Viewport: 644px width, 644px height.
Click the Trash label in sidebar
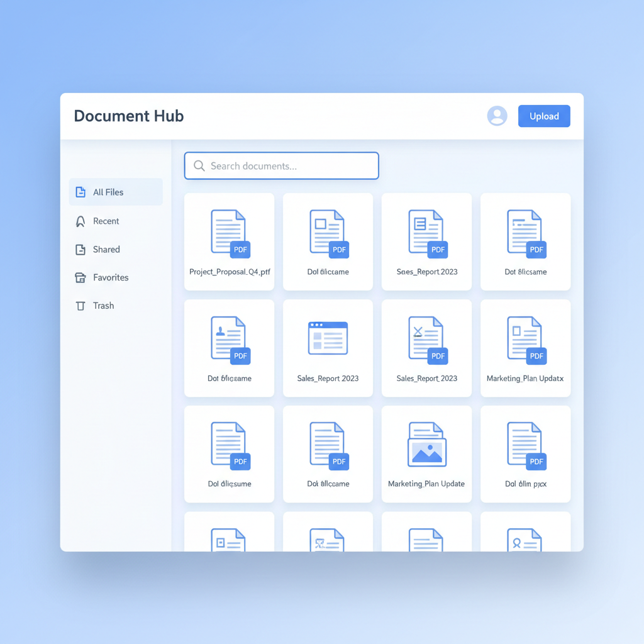click(x=104, y=306)
